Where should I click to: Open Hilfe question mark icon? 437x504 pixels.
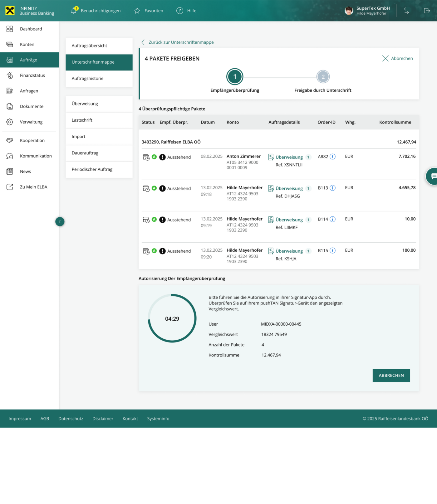click(180, 11)
